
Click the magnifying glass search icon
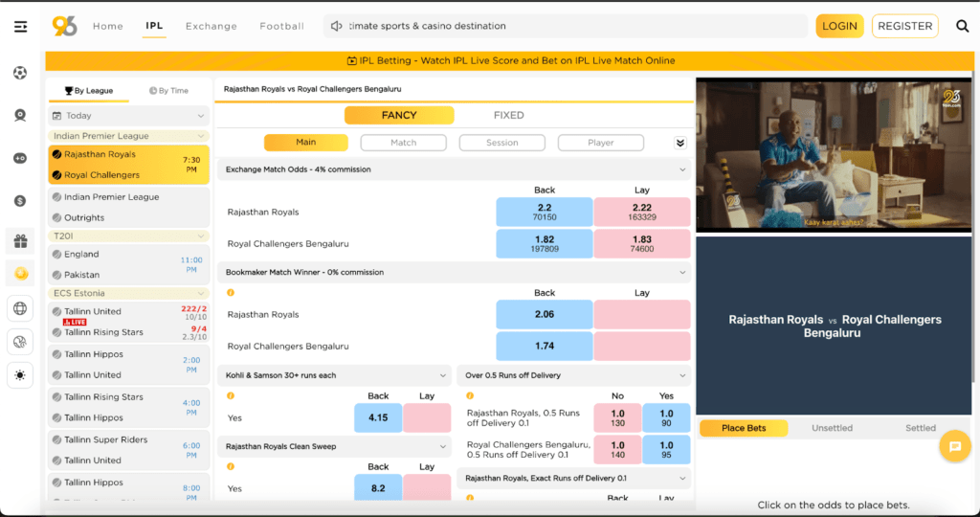962,26
